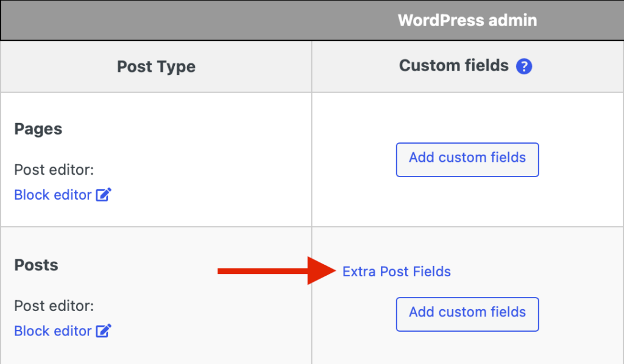
Task: Click the Custom fields column header text
Action: click(x=453, y=66)
